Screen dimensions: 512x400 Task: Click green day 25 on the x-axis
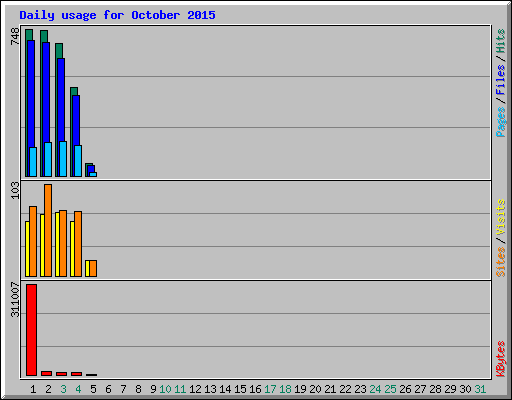pyautogui.click(x=390, y=389)
